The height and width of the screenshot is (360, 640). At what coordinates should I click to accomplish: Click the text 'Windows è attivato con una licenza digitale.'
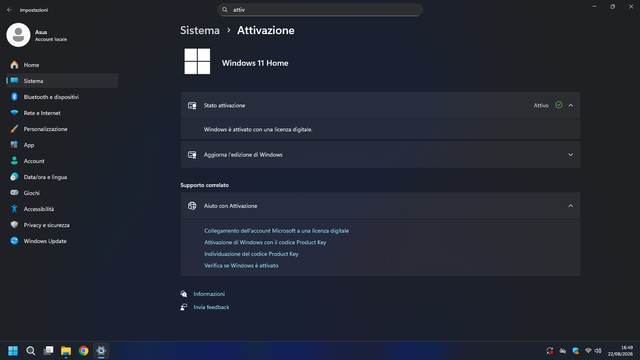[258, 129]
